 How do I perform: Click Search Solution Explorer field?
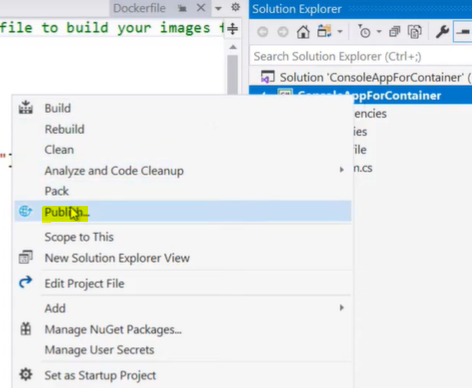(361, 56)
